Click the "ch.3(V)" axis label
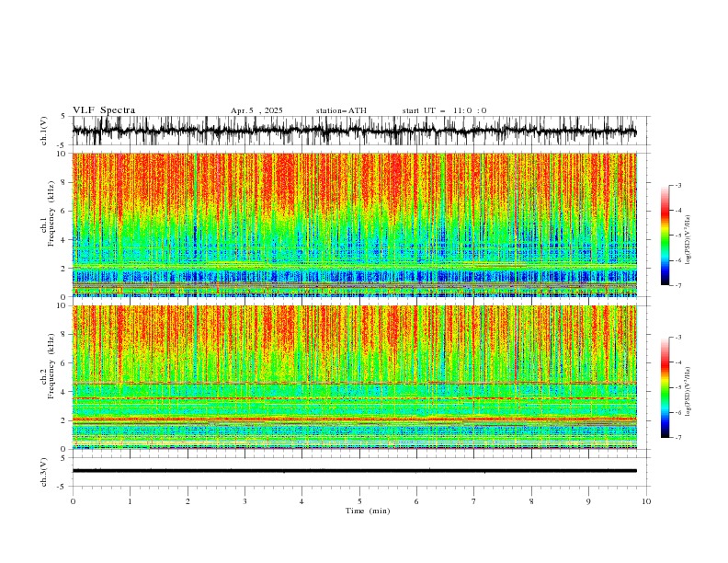Screen dimensions: 728x563 tap(44, 472)
